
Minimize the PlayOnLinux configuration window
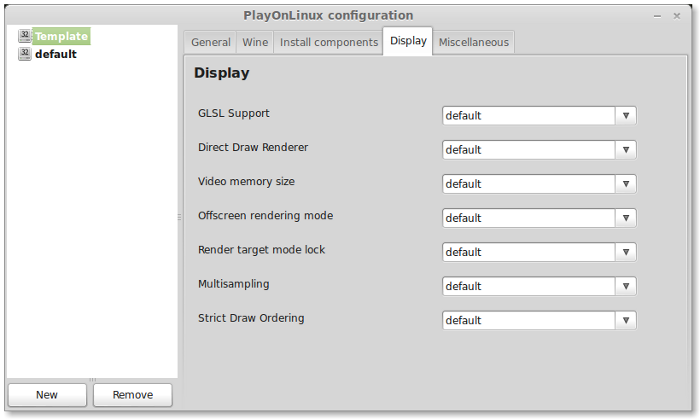click(657, 17)
